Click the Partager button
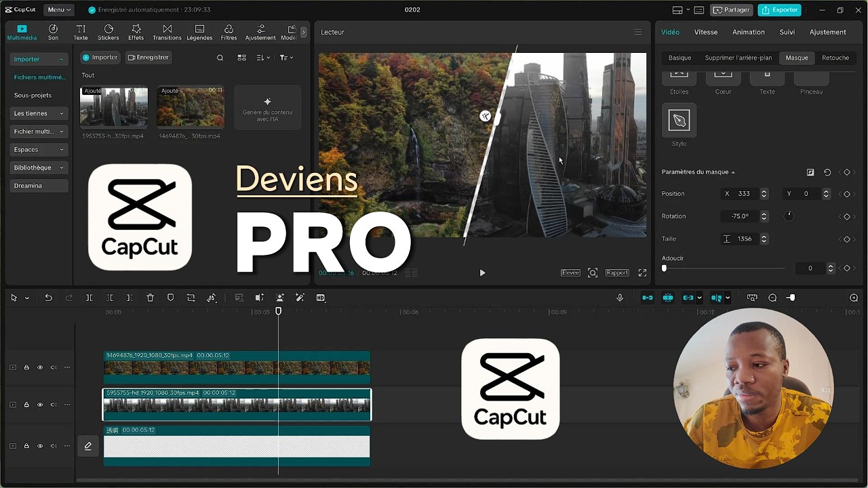868x488 pixels. coord(731,9)
